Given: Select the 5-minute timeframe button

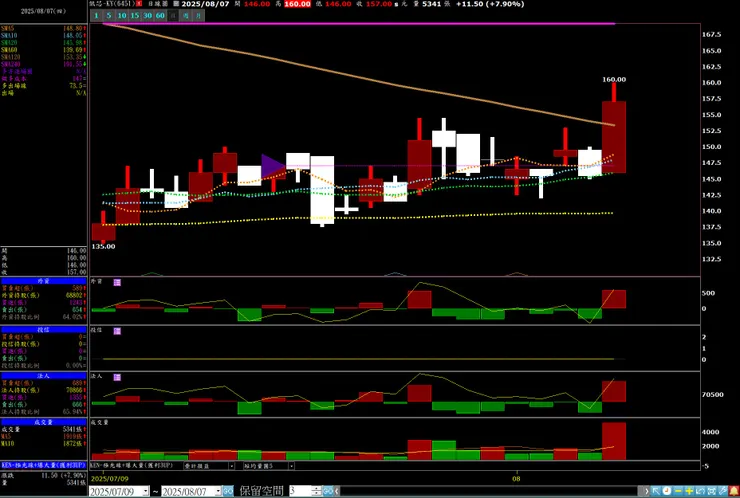Looking at the screenshot, I should coord(109,16).
